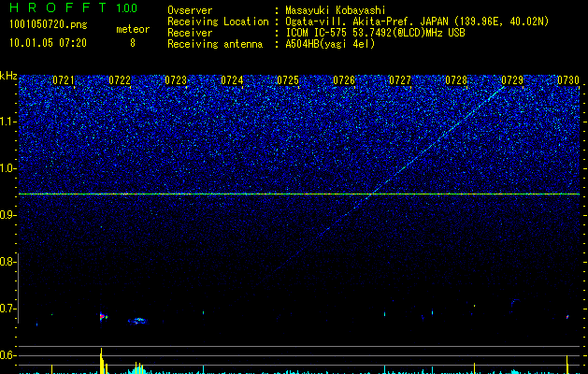Viewport: 588px width, 374px height.
Task: Click the meteor count value 8
Action: [133, 43]
